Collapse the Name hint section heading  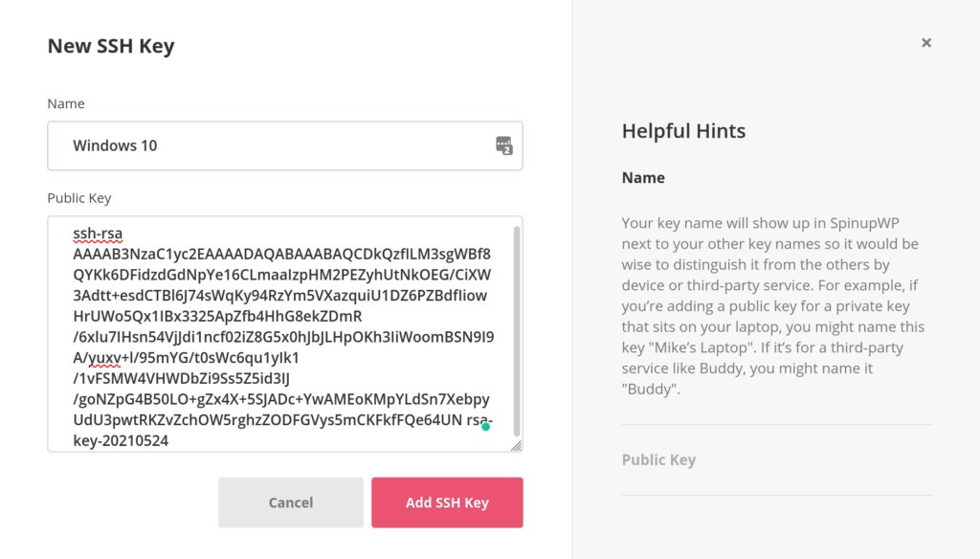click(643, 178)
